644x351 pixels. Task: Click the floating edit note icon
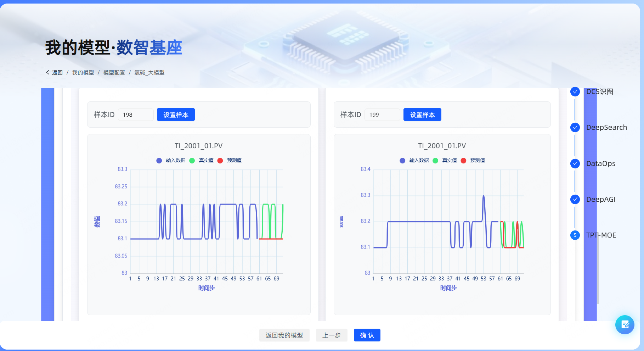click(x=625, y=324)
